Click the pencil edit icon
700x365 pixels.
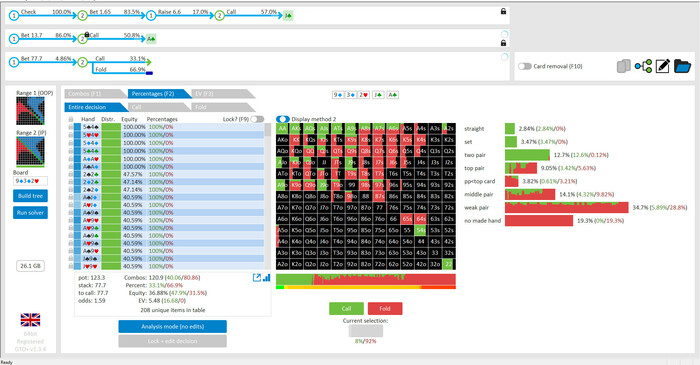(662, 66)
